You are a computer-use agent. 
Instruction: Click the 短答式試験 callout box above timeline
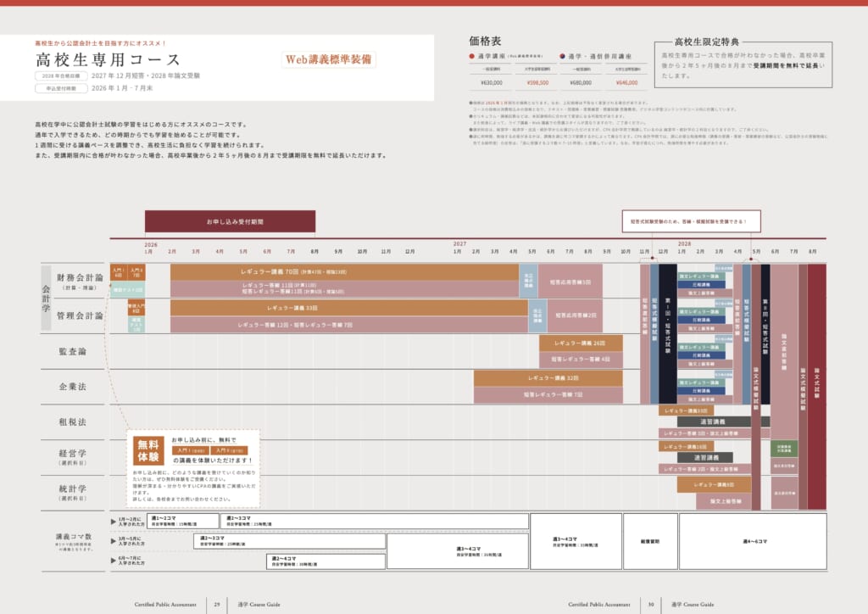point(691,220)
